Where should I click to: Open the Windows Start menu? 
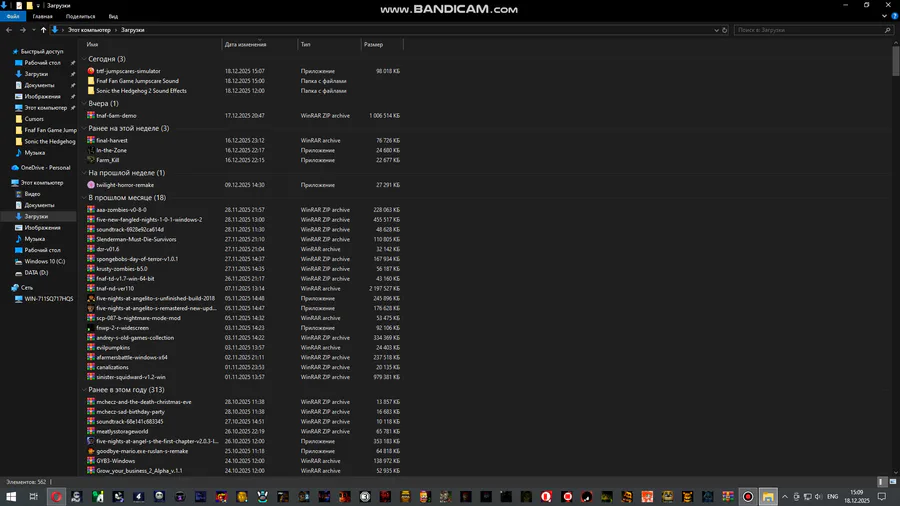click(x=11, y=497)
